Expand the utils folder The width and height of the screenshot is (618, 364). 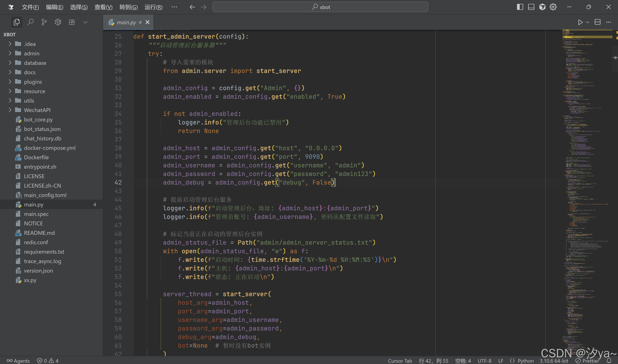pos(51,101)
